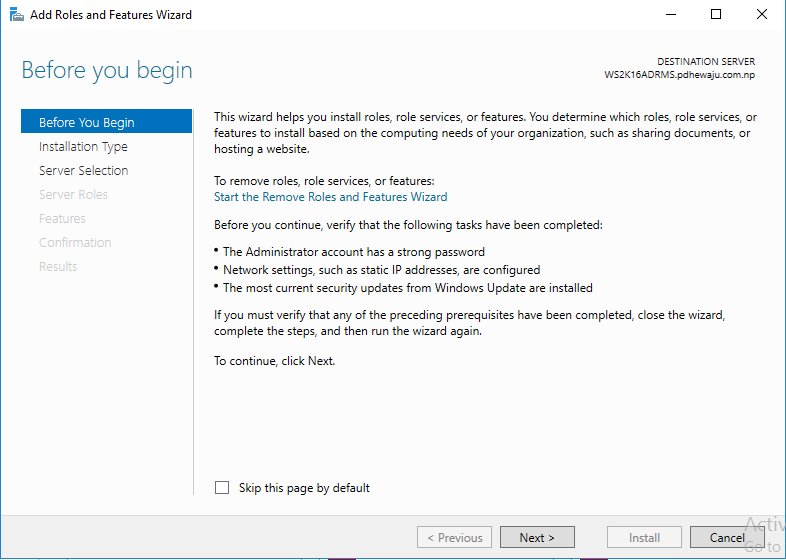Select the greyed Results step
786x560 pixels.
(x=58, y=266)
